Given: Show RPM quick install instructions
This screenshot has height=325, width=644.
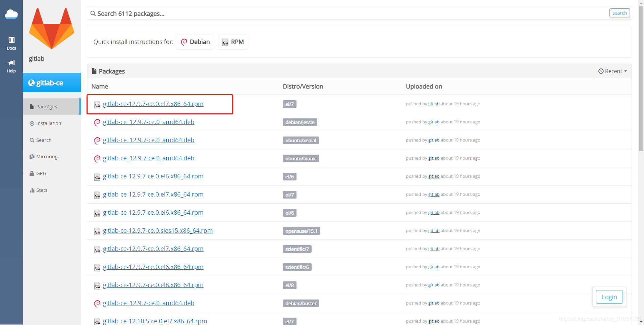Looking at the screenshot, I should (x=233, y=42).
